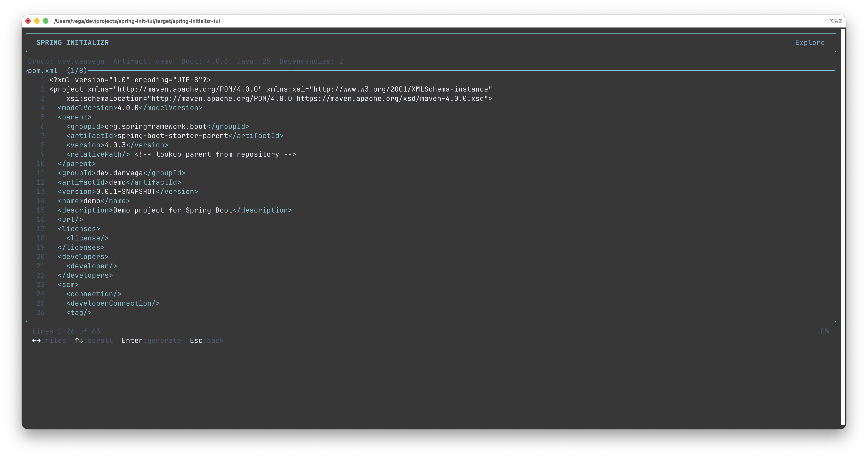The height and width of the screenshot is (458, 868).
Task: Click the pom.xml (1/8) file tab title
Action: 57,71
